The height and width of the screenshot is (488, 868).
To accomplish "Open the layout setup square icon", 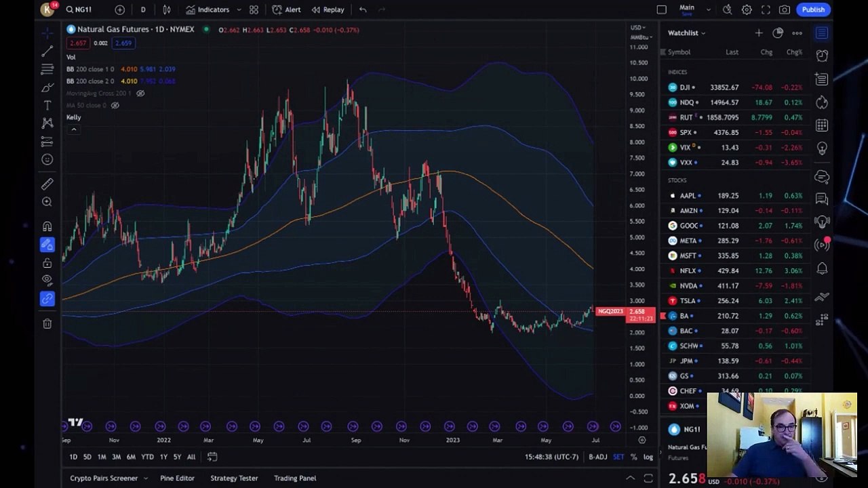I will (x=662, y=9).
